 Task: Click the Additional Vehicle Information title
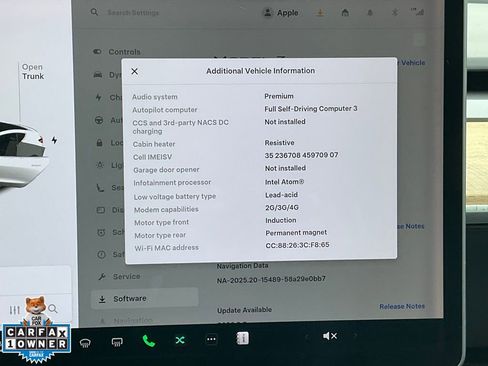260,71
